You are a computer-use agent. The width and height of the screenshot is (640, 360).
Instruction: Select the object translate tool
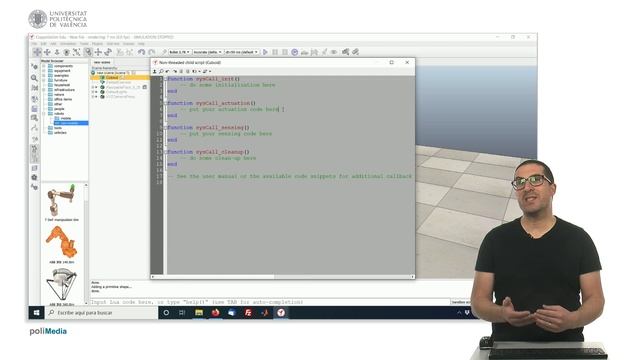(x=98, y=52)
